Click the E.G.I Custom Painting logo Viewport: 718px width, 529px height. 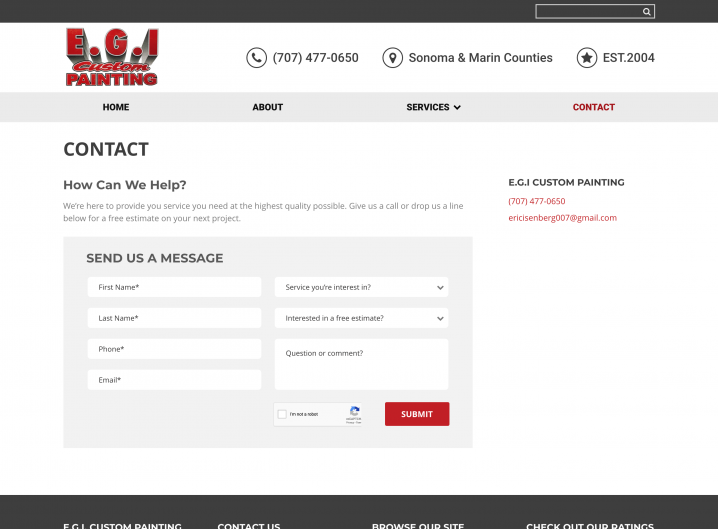pyautogui.click(x=112, y=57)
